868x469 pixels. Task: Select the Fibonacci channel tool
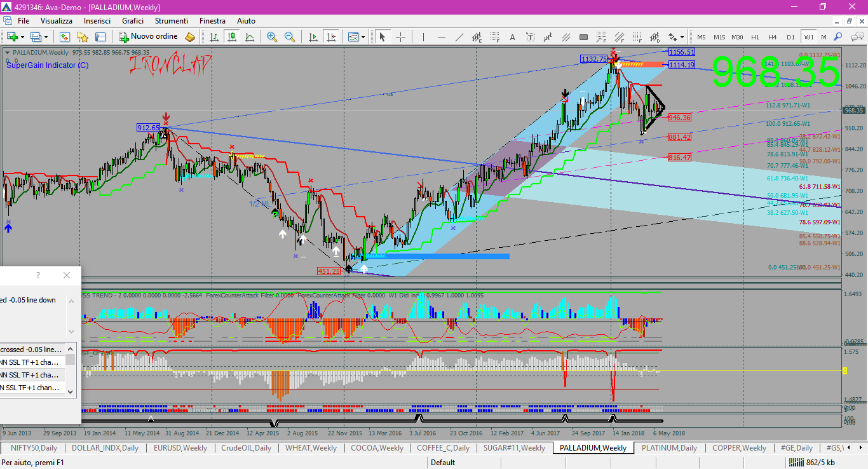coord(619,37)
